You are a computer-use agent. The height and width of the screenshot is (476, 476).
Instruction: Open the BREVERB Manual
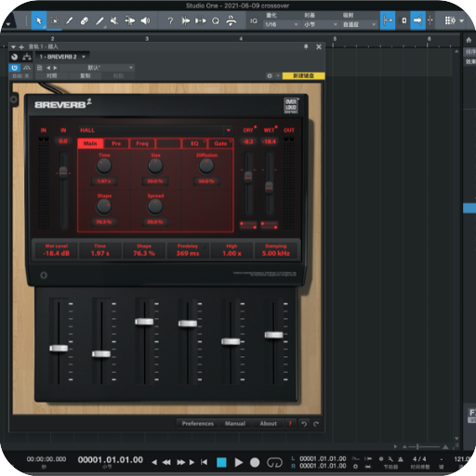tap(235, 423)
